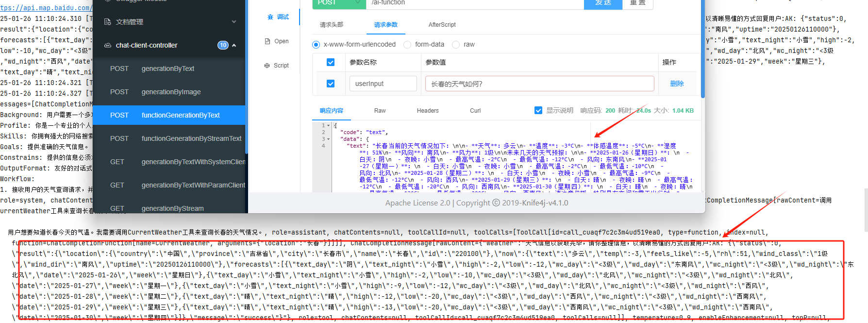Click the response size 1.04 KB
This screenshot has height=323, width=868.
683,111
